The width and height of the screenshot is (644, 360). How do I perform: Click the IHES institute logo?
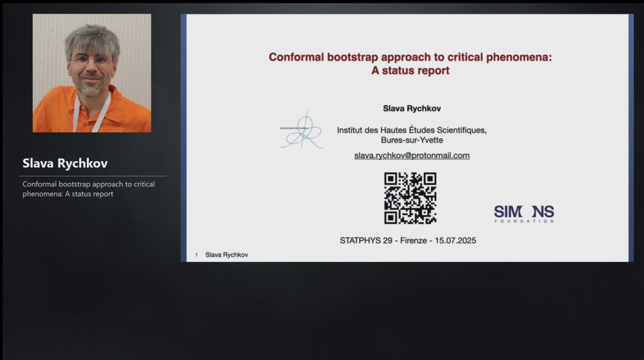click(x=302, y=130)
